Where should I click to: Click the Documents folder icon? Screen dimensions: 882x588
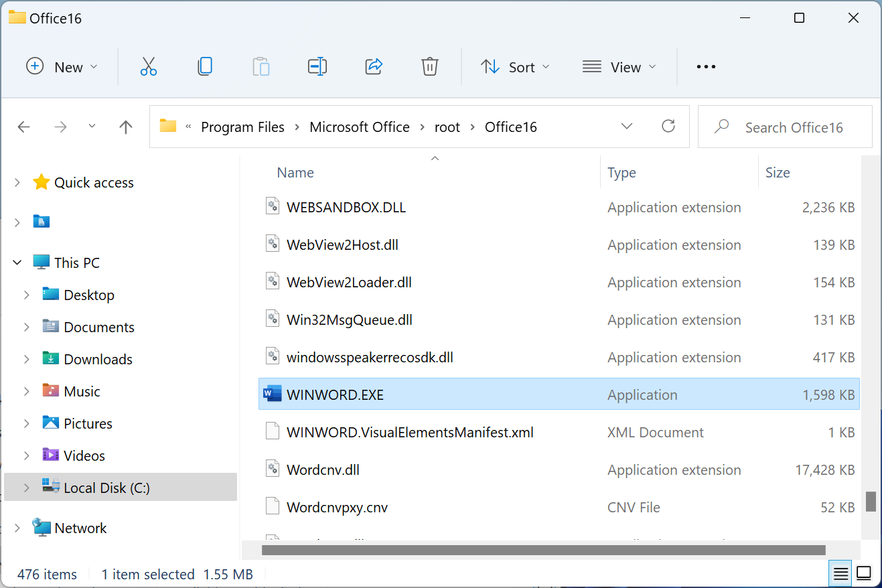point(51,327)
